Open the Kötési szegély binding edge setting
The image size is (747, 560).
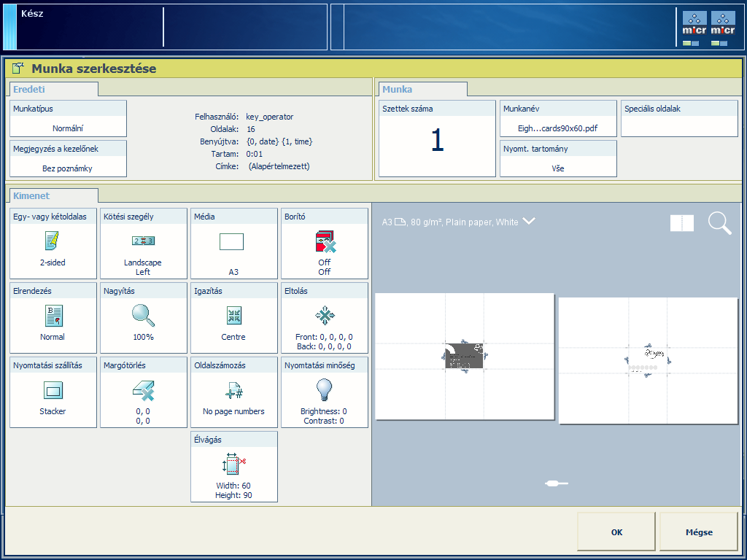pyautogui.click(x=143, y=243)
